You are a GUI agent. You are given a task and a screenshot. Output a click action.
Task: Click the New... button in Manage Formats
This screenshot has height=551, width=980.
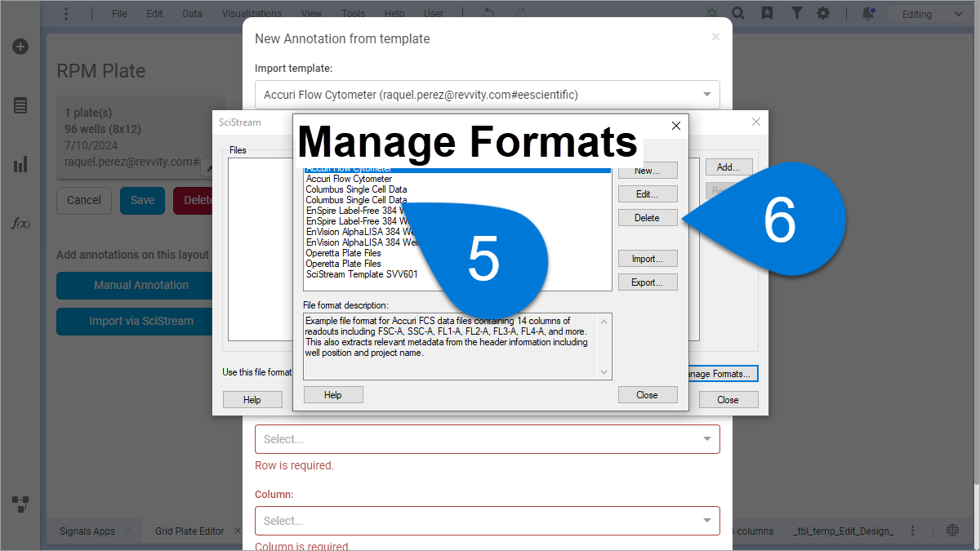(x=648, y=171)
